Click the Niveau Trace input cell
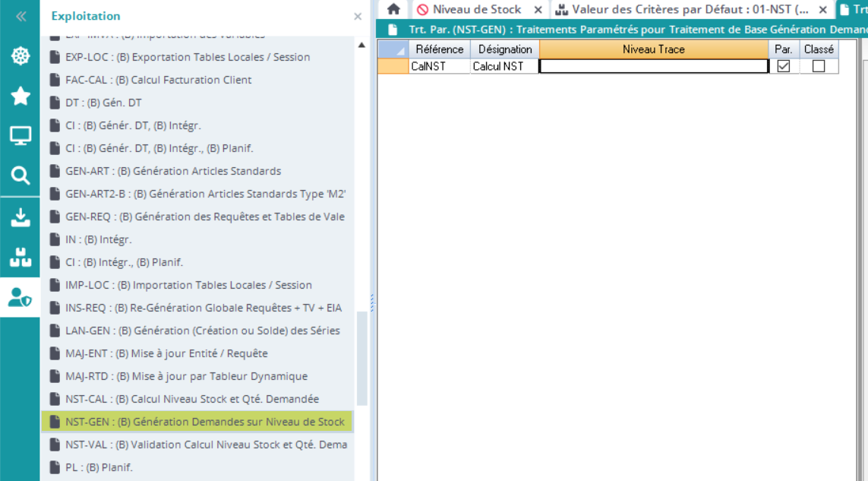Screen dimensions: 868x481 pyautogui.click(x=653, y=66)
